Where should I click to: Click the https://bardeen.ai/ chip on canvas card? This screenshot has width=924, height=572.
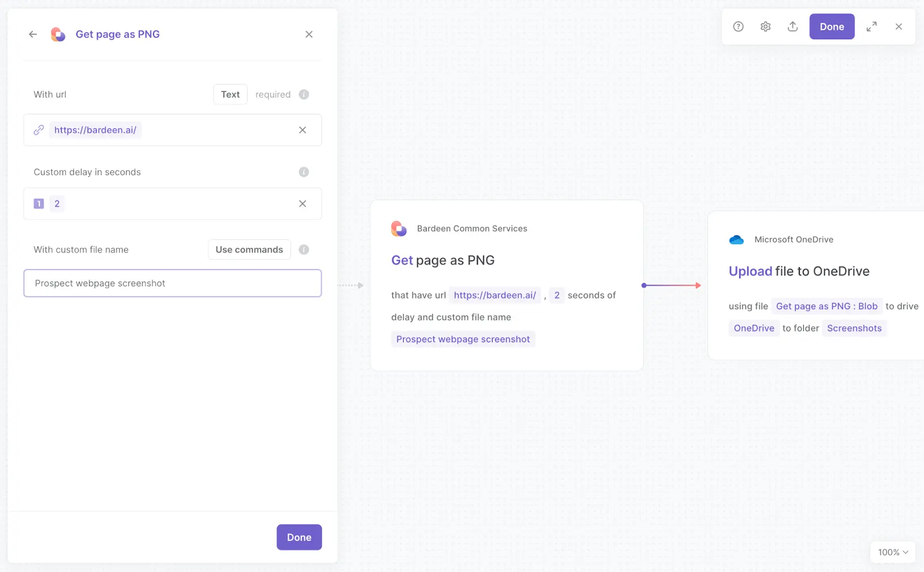point(495,296)
